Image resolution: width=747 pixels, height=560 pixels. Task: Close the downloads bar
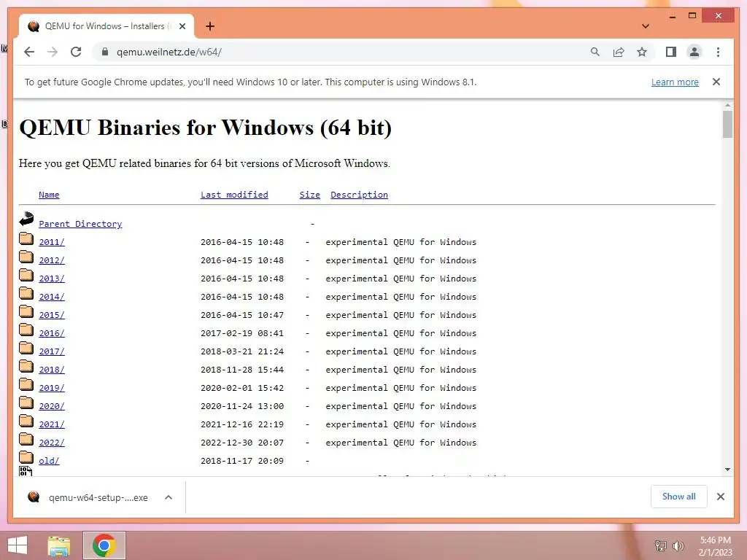(720, 497)
